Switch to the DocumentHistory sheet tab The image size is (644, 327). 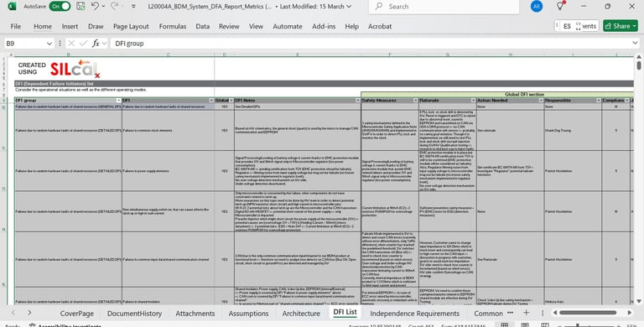tap(135, 314)
